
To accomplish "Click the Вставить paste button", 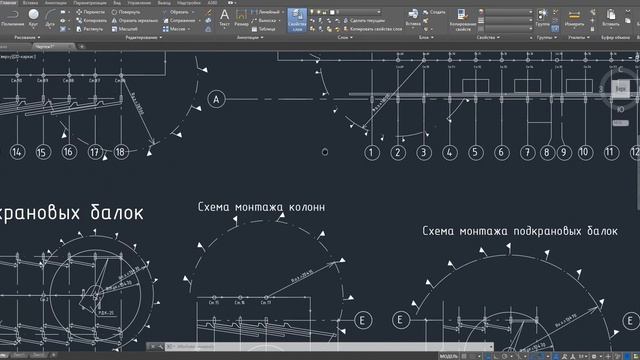I will tap(611, 18).
